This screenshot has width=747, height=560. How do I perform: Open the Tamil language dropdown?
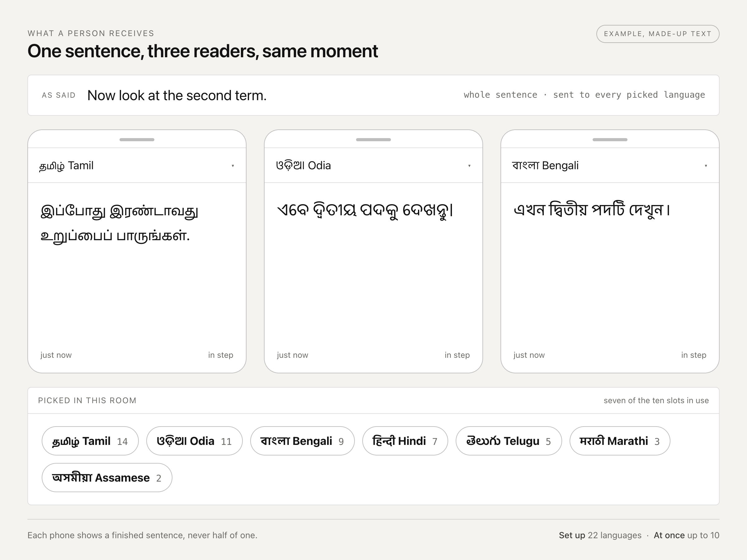[137, 166]
